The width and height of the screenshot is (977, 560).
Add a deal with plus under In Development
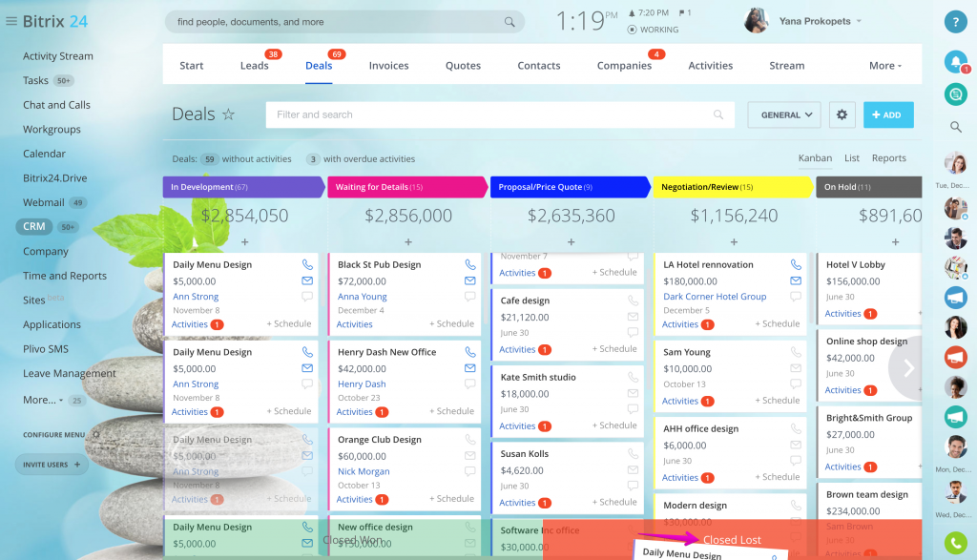click(245, 241)
